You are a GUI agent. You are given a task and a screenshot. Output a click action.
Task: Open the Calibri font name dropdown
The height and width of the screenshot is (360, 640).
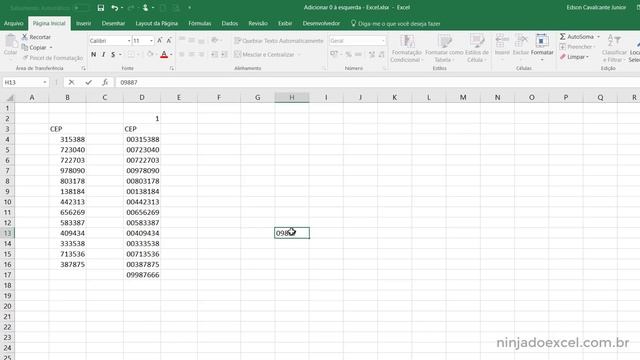tap(129, 41)
